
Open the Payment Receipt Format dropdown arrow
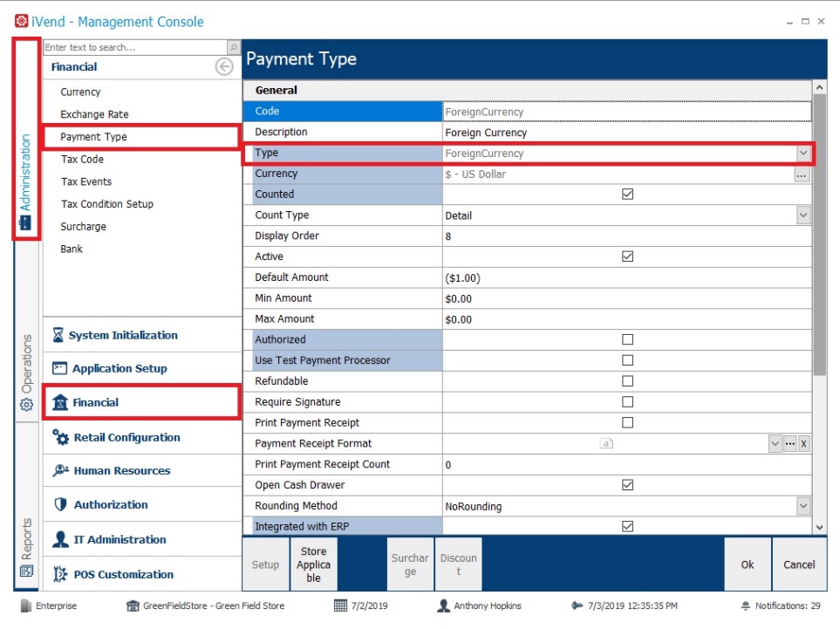[x=775, y=444]
